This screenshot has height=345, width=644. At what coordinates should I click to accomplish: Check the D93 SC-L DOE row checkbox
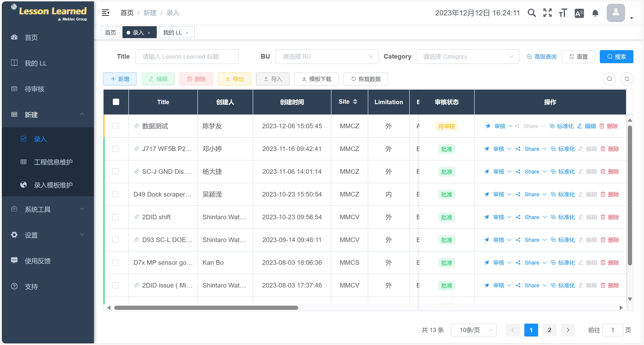(116, 240)
